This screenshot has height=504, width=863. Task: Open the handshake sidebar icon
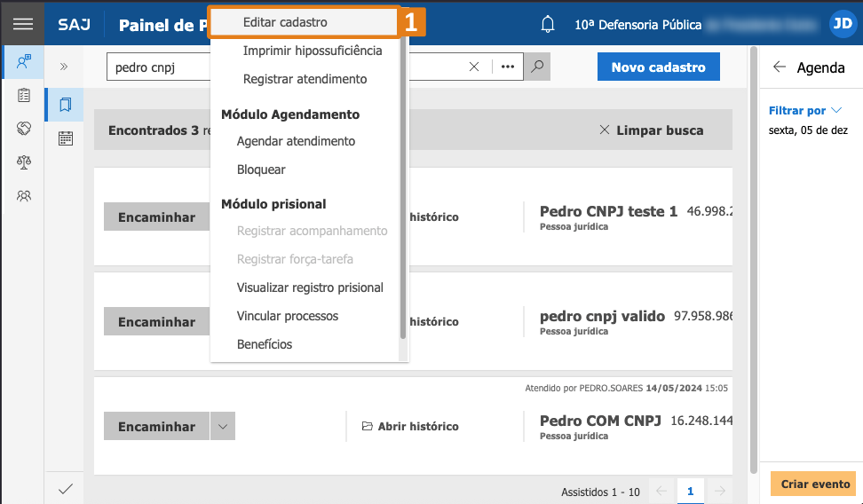(24, 128)
